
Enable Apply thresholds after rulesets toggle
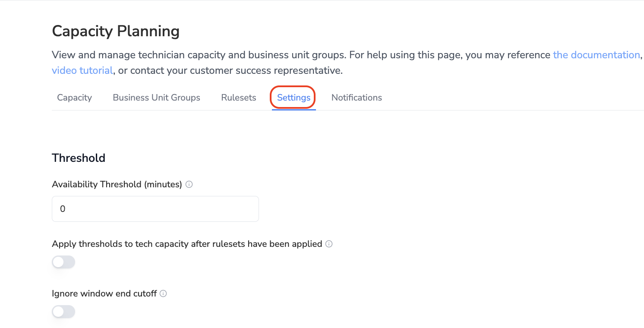(x=63, y=262)
